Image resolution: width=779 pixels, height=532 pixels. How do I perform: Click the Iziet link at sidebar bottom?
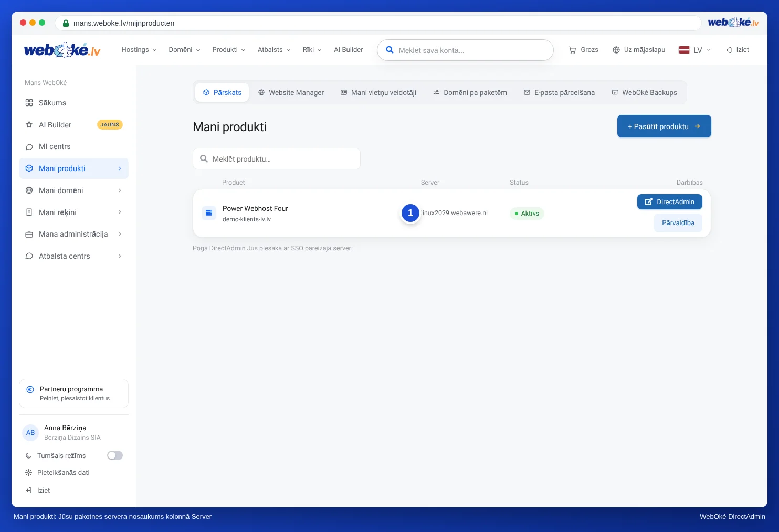pos(44,491)
